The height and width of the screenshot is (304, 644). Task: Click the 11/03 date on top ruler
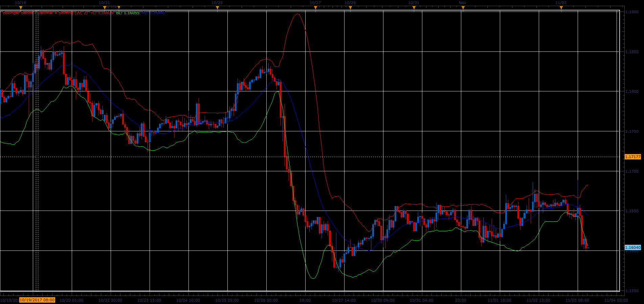click(x=561, y=3)
